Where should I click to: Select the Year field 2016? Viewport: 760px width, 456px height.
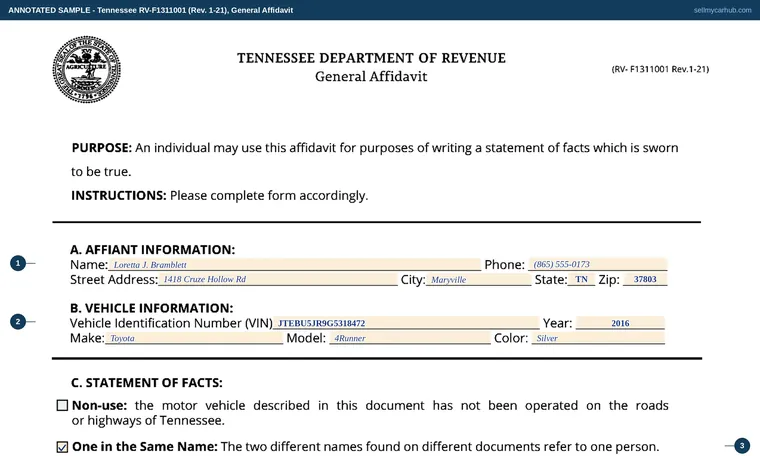[620, 323]
